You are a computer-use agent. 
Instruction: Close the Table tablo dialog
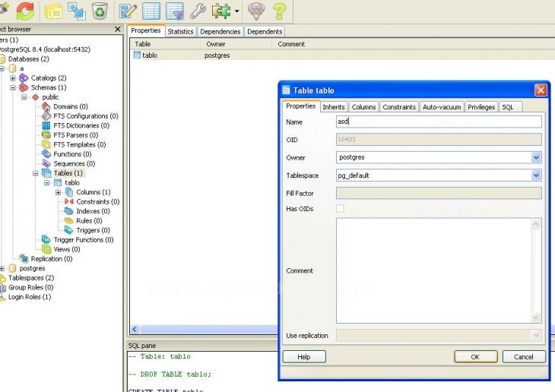(541, 90)
